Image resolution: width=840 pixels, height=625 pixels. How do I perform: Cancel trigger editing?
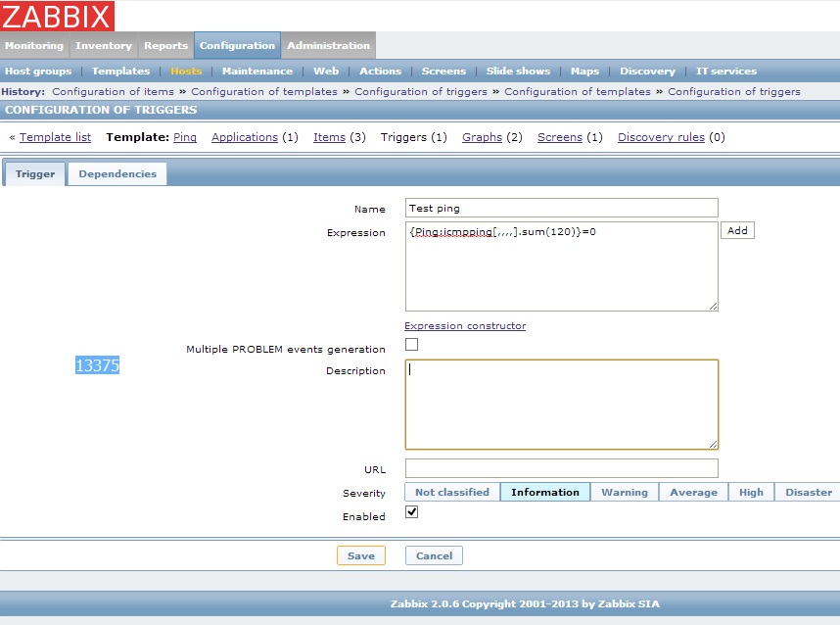[x=434, y=555]
